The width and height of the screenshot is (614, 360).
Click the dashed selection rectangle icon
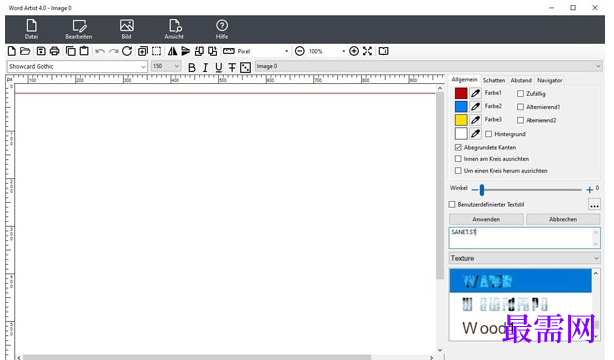click(156, 51)
